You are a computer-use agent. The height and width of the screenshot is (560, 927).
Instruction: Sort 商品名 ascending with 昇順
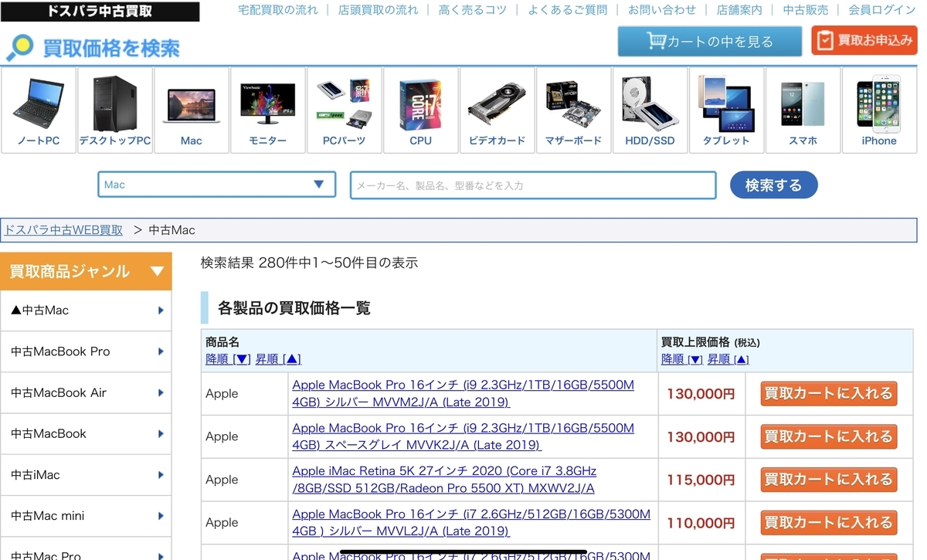coord(278,359)
